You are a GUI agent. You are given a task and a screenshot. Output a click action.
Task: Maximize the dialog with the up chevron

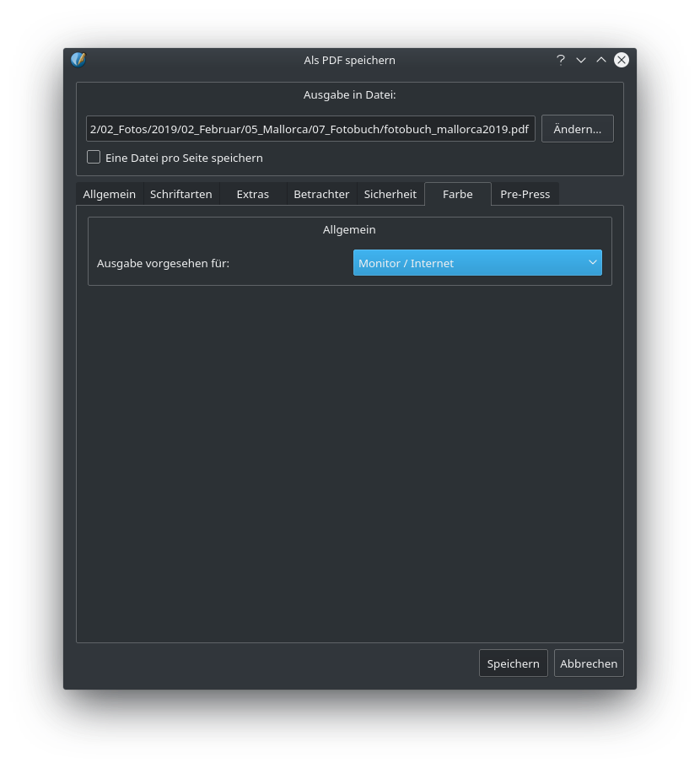(x=601, y=60)
